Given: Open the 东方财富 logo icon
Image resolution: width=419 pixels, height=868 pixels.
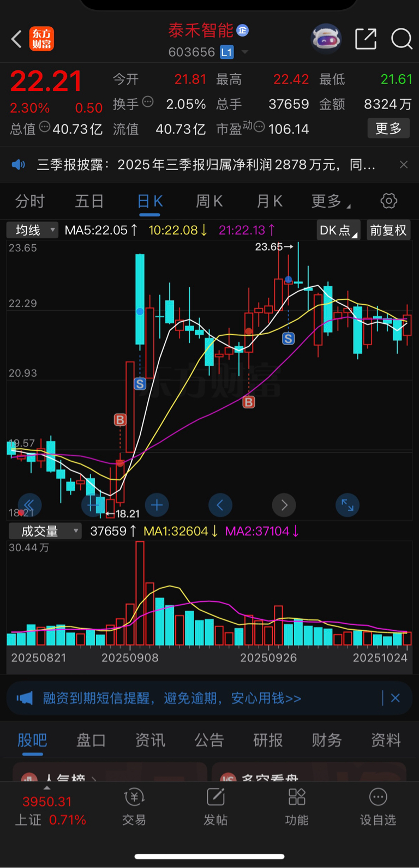Looking at the screenshot, I should tap(41, 39).
